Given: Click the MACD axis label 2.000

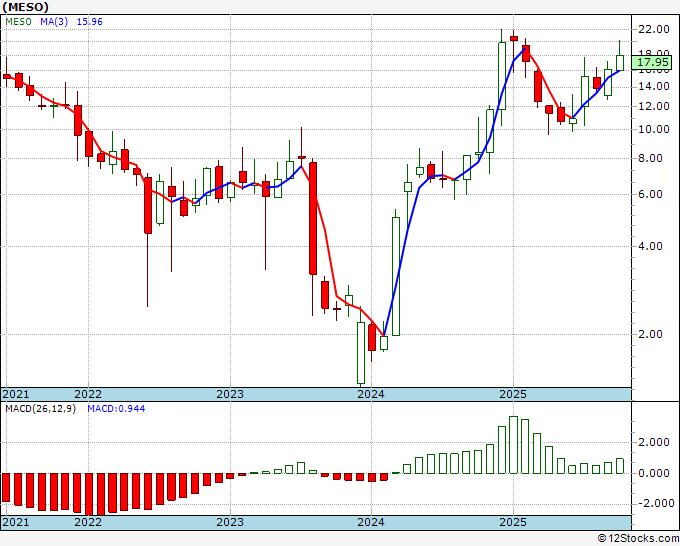Looking at the screenshot, I should pos(654,442).
